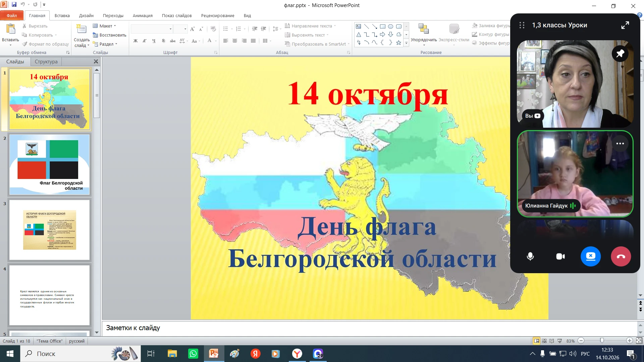Image resolution: width=644 pixels, height=362 pixels.
Task: Click the star shape in shapes gallery
Action: 398,43
